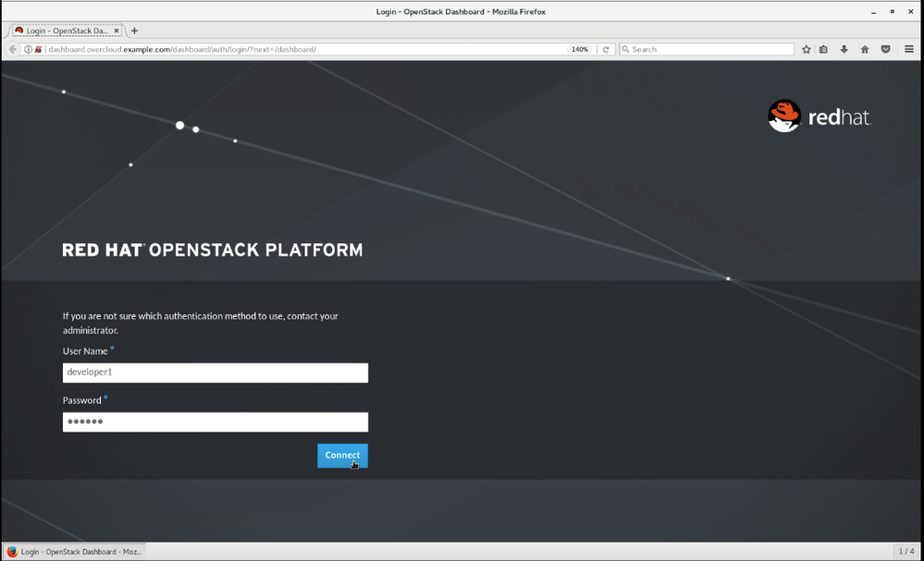Reset the 140% zoom level indicator
The width and height of the screenshot is (924, 561).
580,49
